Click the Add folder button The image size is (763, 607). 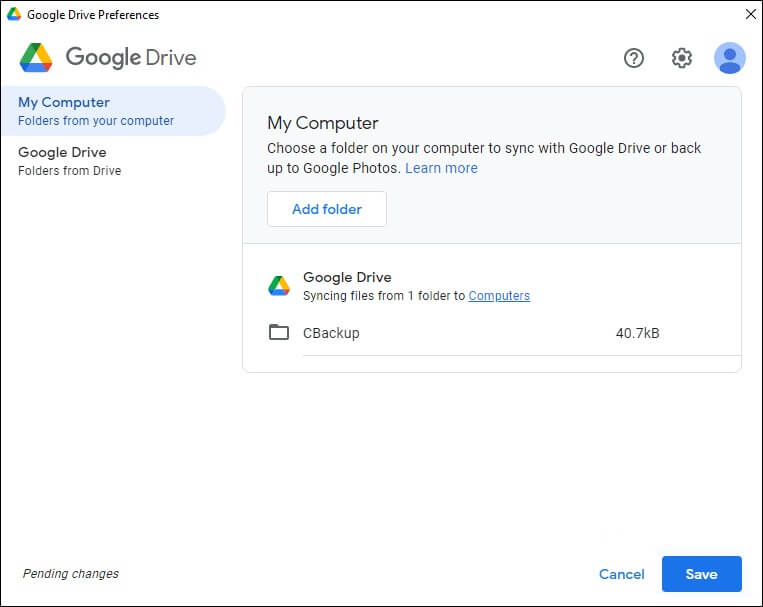(x=327, y=209)
